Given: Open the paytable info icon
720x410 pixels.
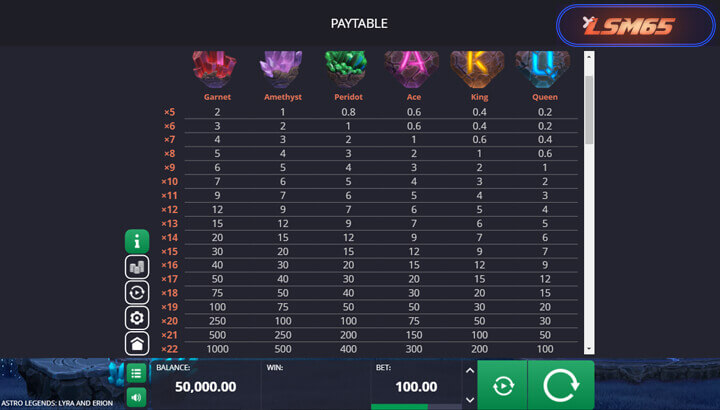Looking at the screenshot, I should pos(137,241).
